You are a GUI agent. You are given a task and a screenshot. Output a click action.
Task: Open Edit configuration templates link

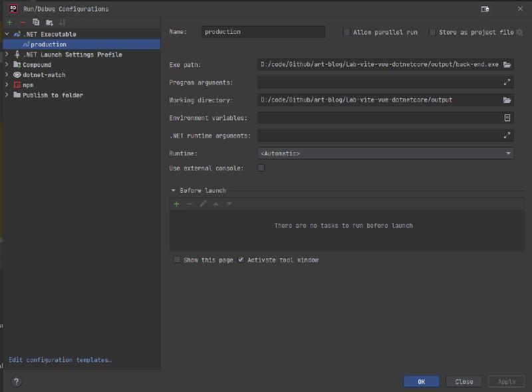coord(60,360)
